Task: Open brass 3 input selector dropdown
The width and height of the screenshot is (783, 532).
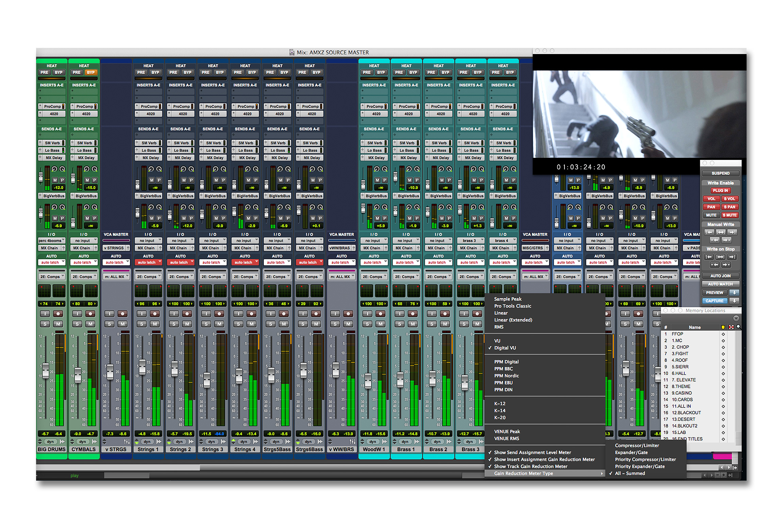Action: (x=471, y=240)
